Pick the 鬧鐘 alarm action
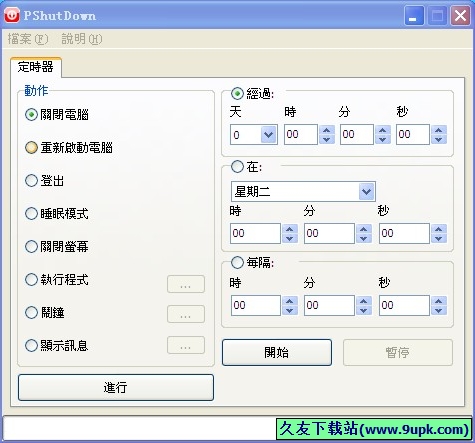The width and height of the screenshot is (475, 443). pos(31,313)
